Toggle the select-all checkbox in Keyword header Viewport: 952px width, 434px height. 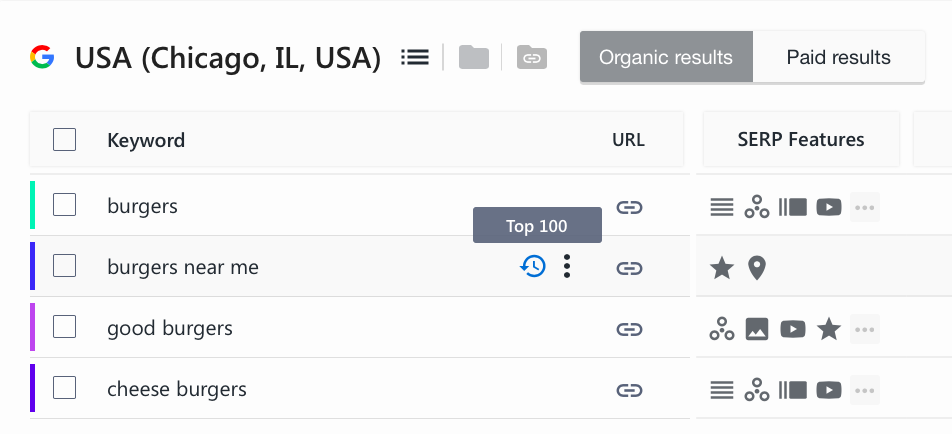[64, 140]
